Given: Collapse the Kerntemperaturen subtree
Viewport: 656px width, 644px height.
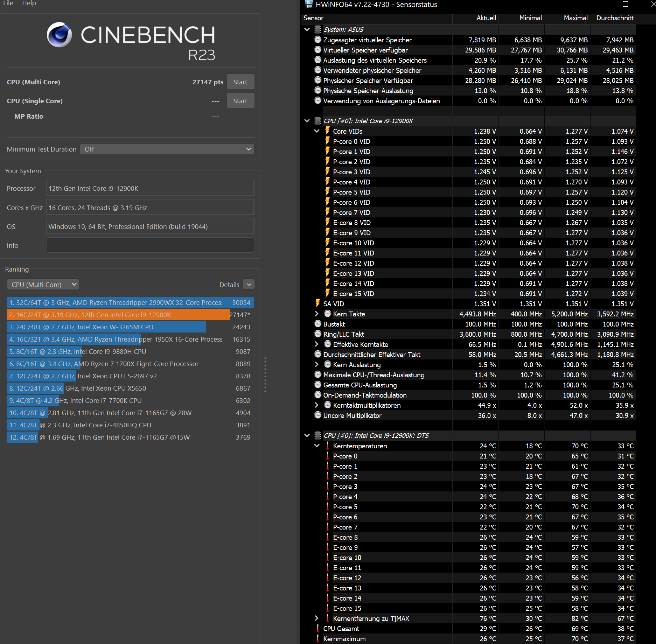Looking at the screenshot, I should click(317, 446).
